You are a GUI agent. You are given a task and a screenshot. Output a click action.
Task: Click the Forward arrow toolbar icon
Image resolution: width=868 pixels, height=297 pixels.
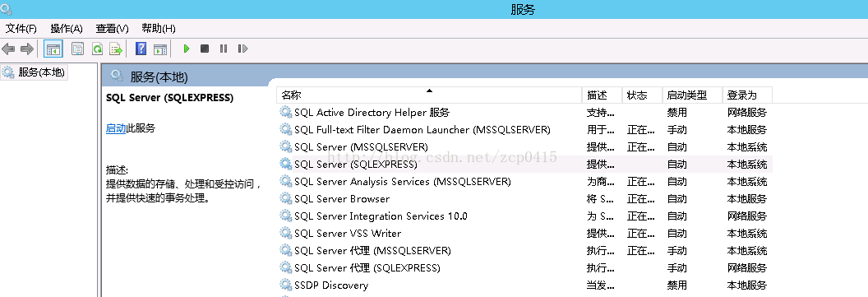click(26, 49)
